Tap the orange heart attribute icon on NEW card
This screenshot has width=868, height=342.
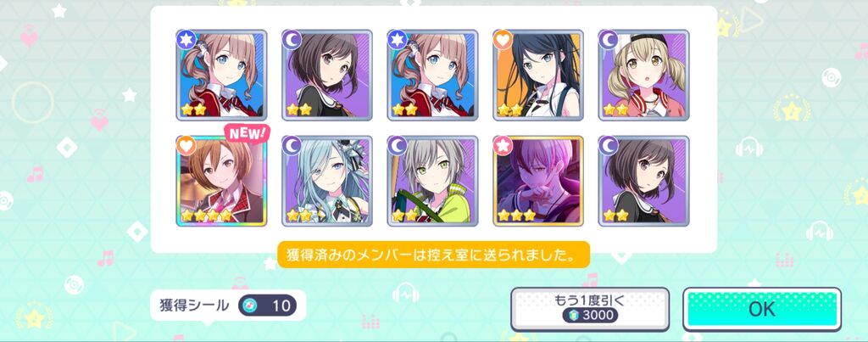pos(186,146)
